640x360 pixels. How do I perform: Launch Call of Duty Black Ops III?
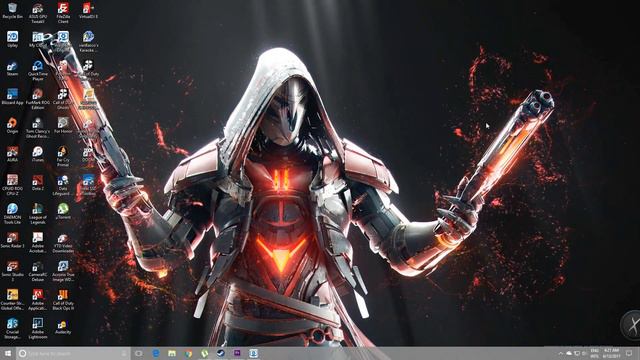[x=63, y=299]
